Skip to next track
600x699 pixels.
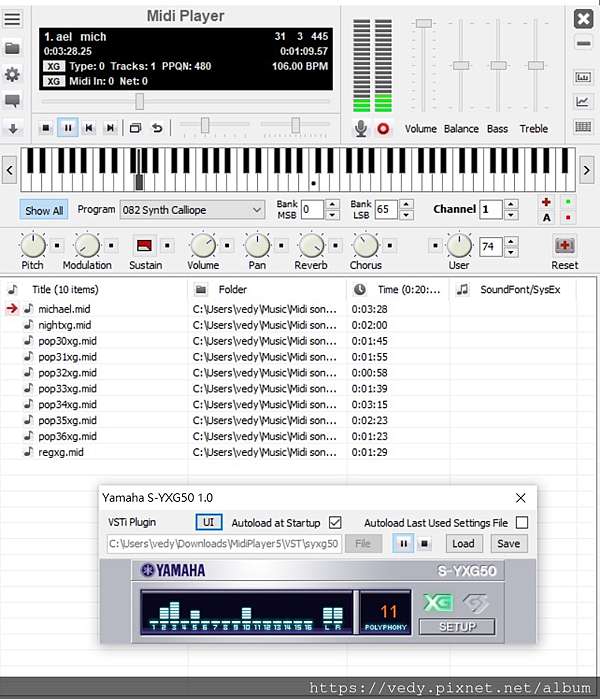(110, 128)
